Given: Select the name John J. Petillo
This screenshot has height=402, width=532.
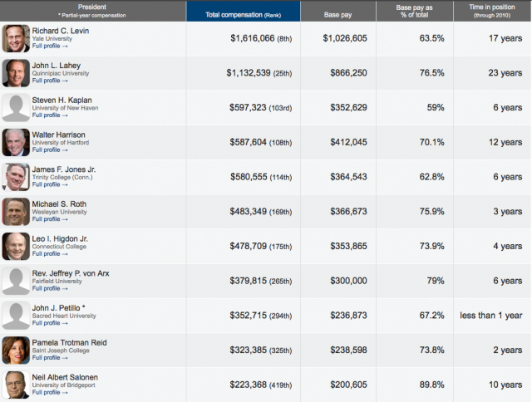Looking at the screenshot, I should click(x=57, y=308).
